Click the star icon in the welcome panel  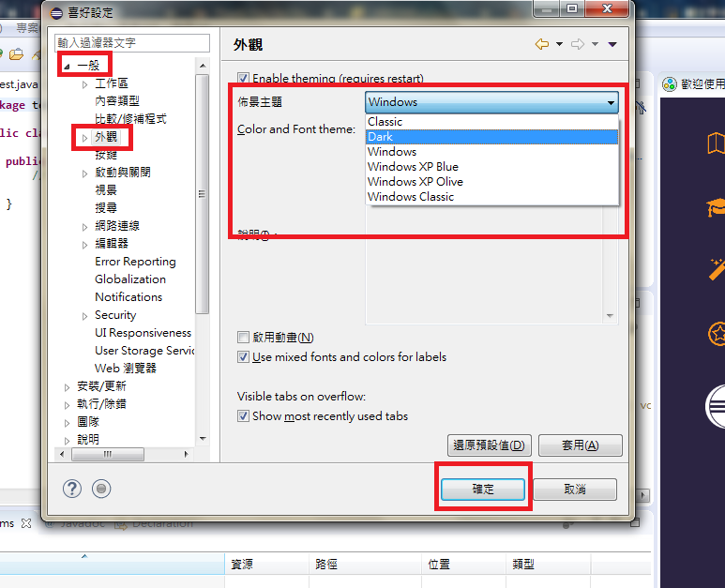(717, 333)
